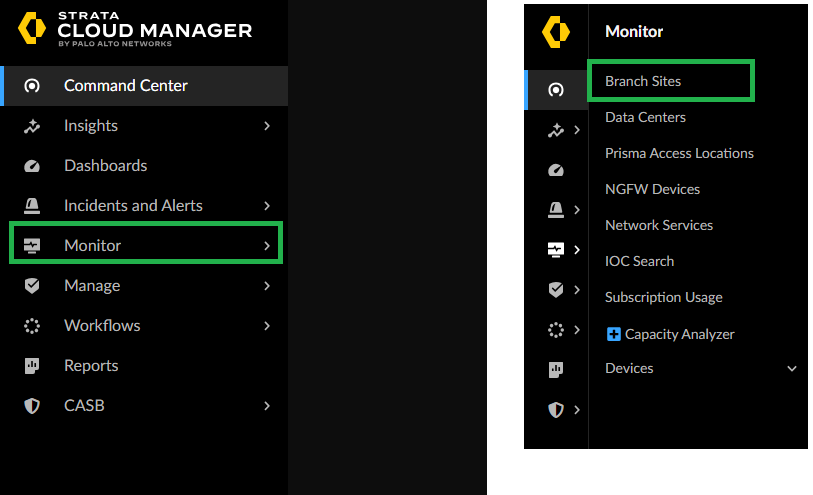Open Data Centers monitoring page
This screenshot has height=495, width=813.
pyautogui.click(x=645, y=117)
